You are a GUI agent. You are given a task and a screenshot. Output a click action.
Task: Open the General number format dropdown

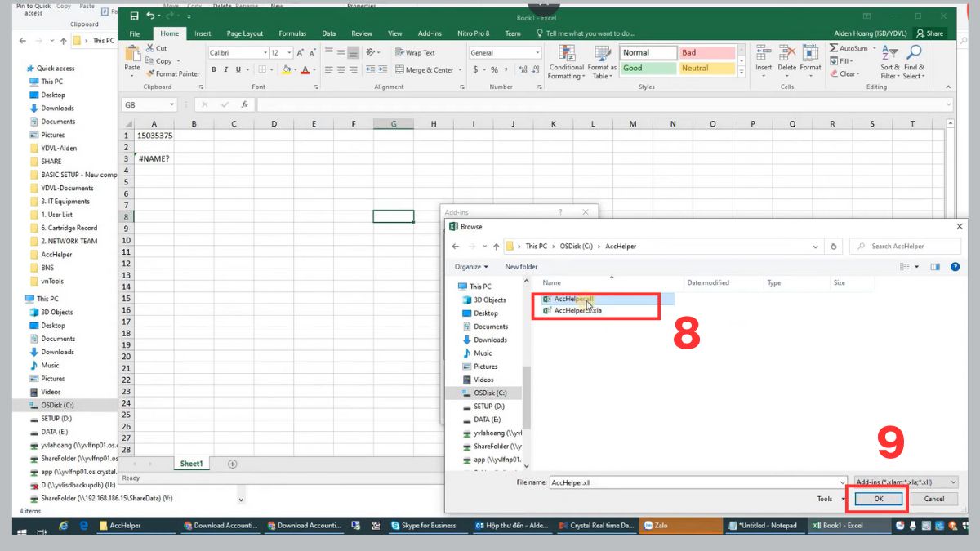click(x=537, y=53)
